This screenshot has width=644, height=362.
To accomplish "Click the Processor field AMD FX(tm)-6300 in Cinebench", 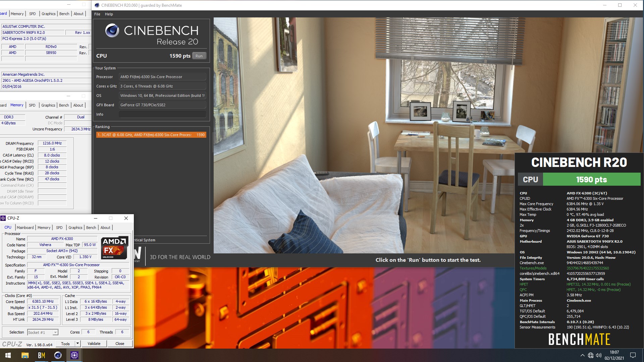I will click(162, 77).
